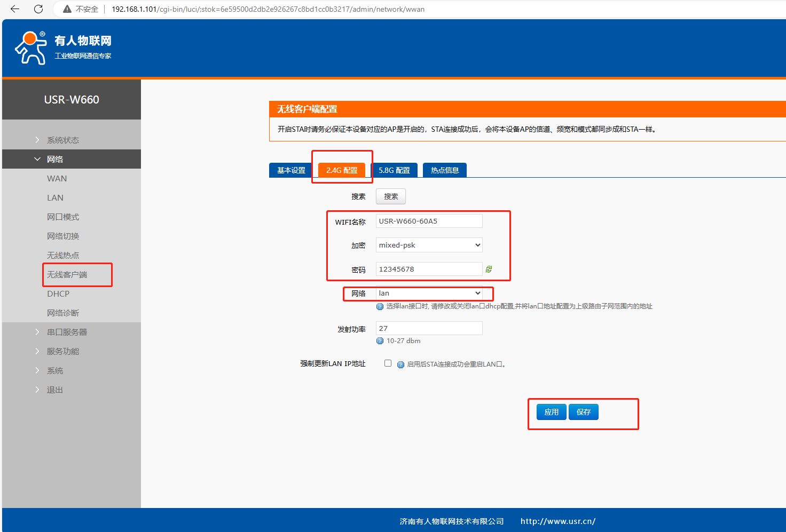786x532 pixels.
Task: Click the 发射功率 power input field
Action: click(x=429, y=328)
